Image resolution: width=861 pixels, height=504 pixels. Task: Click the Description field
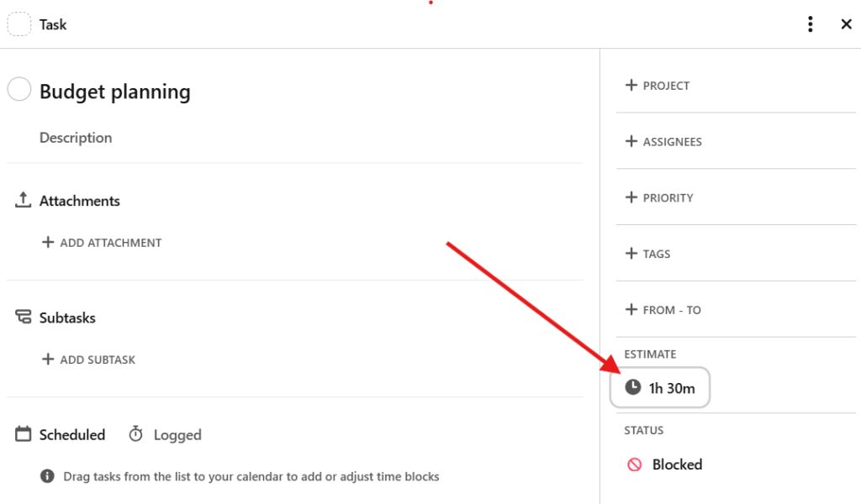coord(76,138)
